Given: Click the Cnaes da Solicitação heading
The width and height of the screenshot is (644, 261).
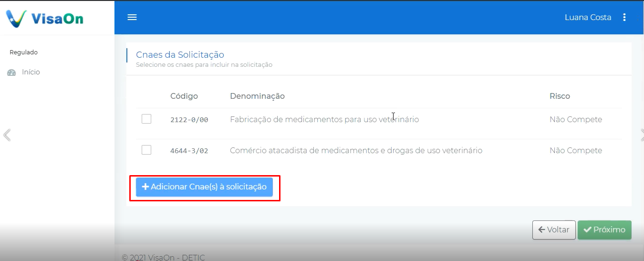Looking at the screenshot, I should click(180, 54).
